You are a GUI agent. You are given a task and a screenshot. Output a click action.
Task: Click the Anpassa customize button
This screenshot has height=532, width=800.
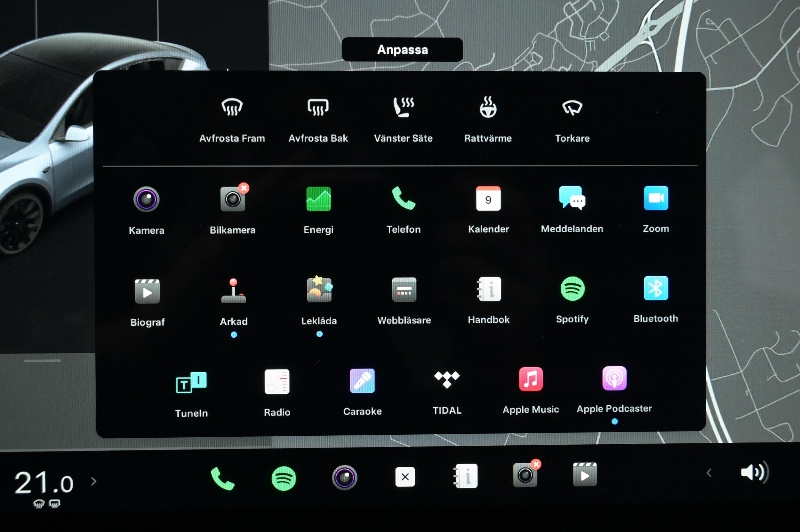point(402,50)
